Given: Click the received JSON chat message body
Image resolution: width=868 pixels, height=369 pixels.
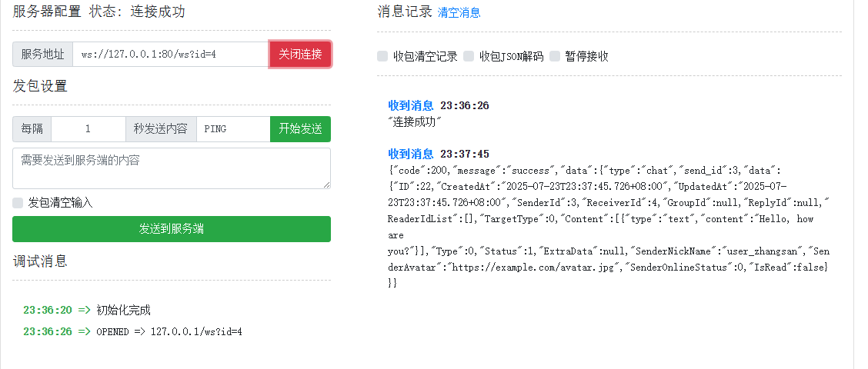Looking at the screenshot, I should (x=608, y=227).
